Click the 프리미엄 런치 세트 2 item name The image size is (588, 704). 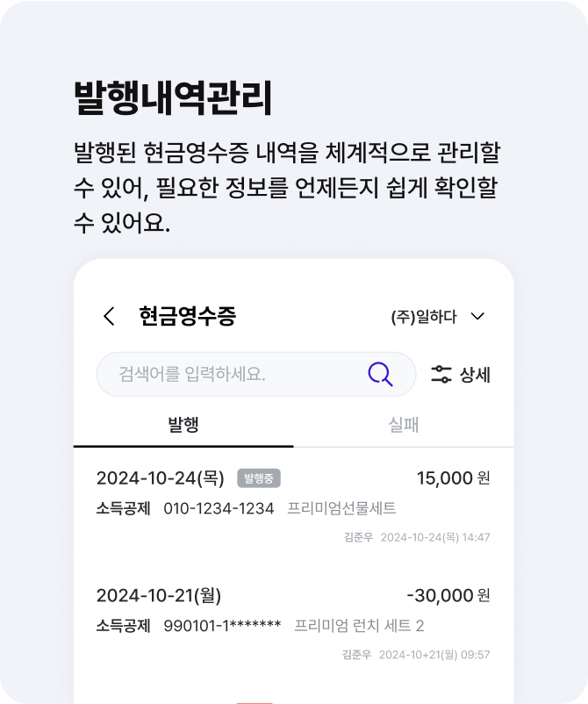359,625
